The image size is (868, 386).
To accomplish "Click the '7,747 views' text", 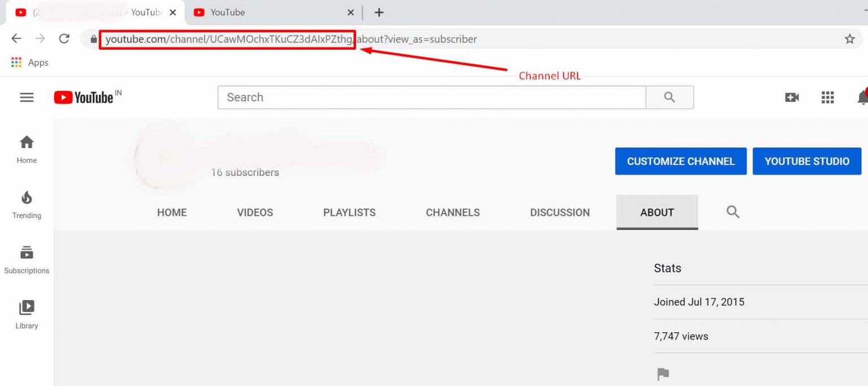I will tap(681, 336).
